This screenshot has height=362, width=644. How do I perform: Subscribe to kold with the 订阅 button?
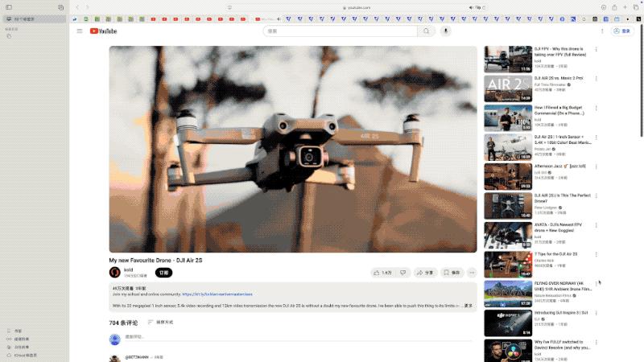[164, 273]
